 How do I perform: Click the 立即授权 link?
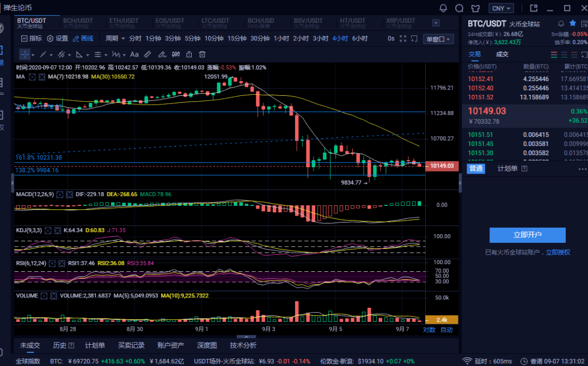(x=558, y=252)
